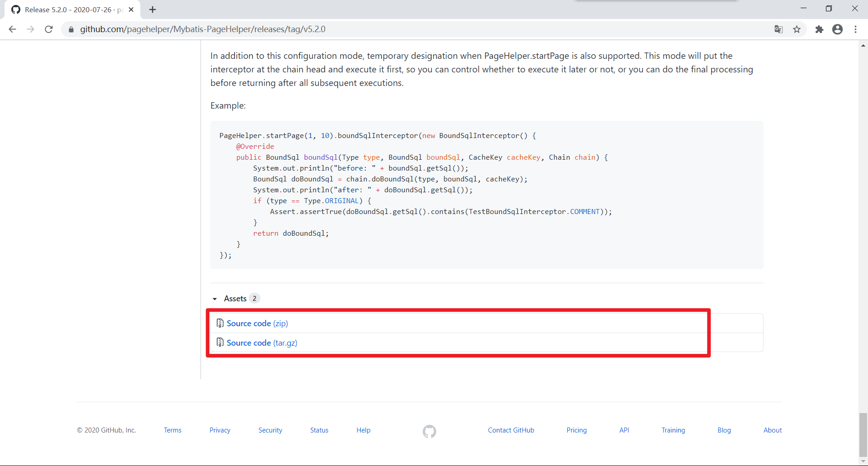Go forward to the next page
868x466 pixels.
(x=30, y=29)
